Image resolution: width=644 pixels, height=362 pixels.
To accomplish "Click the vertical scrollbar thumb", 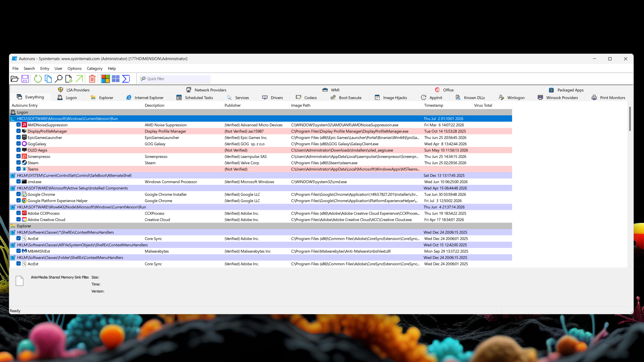I will coord(630,119).
